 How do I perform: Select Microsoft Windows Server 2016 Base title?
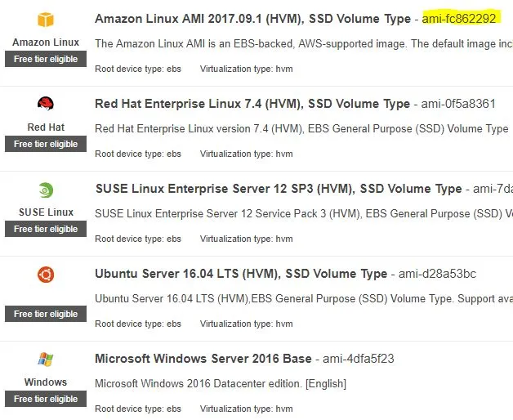pos(203,359)
